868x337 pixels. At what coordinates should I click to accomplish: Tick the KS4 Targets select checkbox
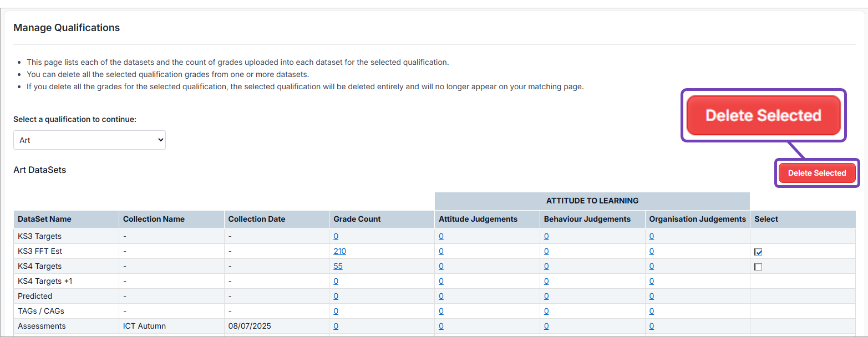click(x=758, y=267)
